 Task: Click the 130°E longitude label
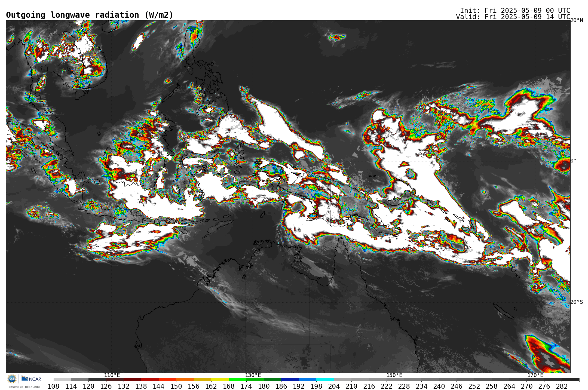(253, 375)
